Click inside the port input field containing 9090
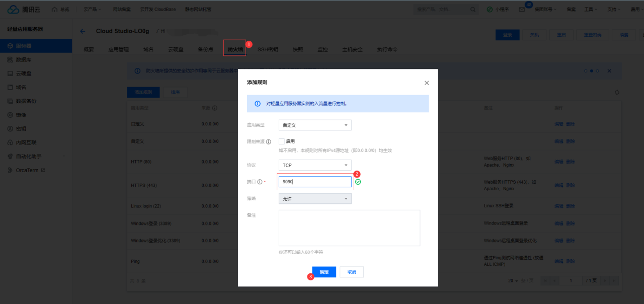644x304 pixels. tap(314, 181)
